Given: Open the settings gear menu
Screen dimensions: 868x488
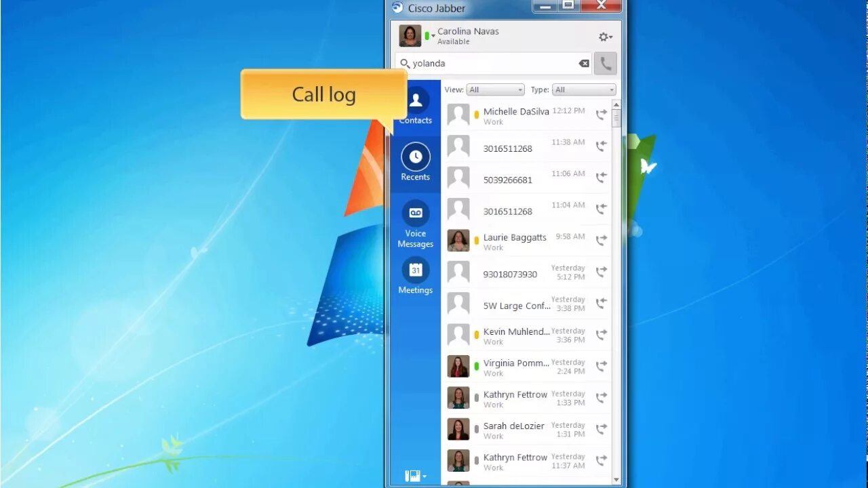Looking at the screenshot, I should click(605, 37).
